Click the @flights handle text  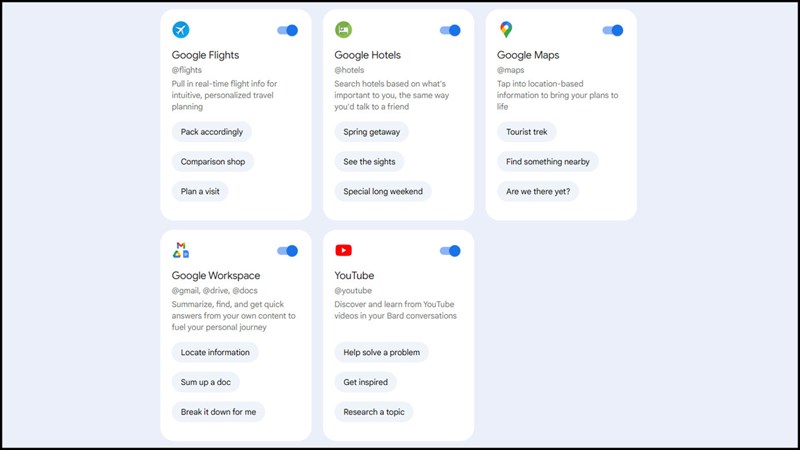(187, 70)
